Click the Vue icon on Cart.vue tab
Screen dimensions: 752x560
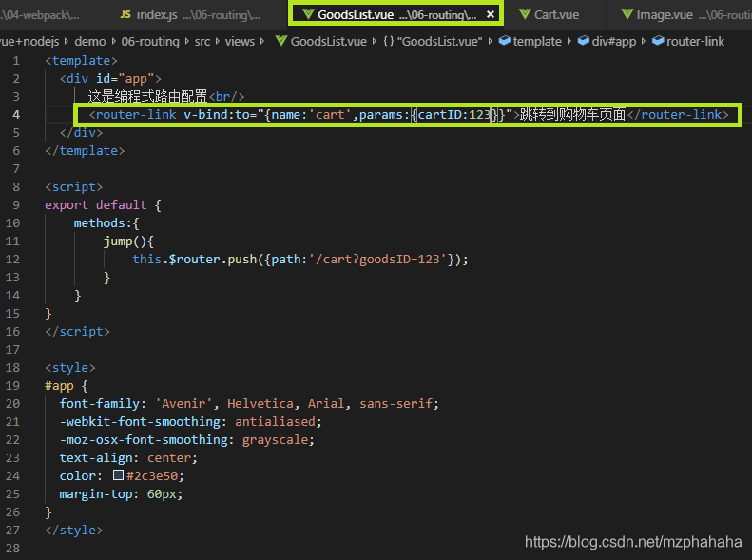[525, 14]
